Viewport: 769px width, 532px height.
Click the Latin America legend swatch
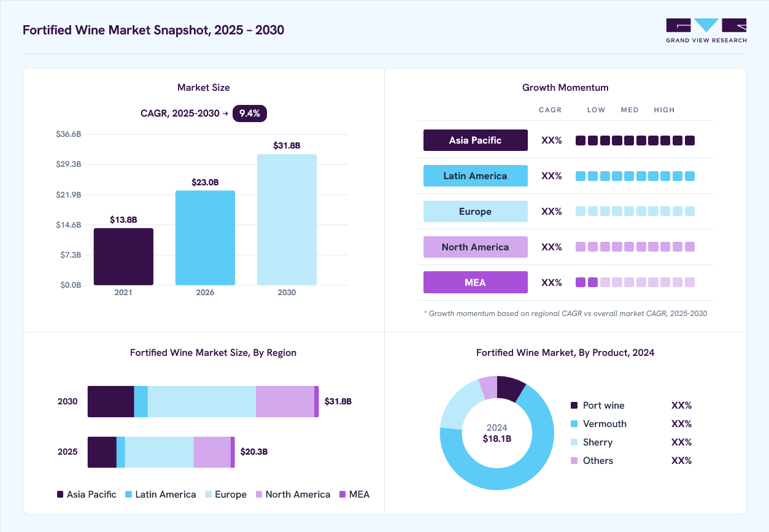tap(129, 494)
